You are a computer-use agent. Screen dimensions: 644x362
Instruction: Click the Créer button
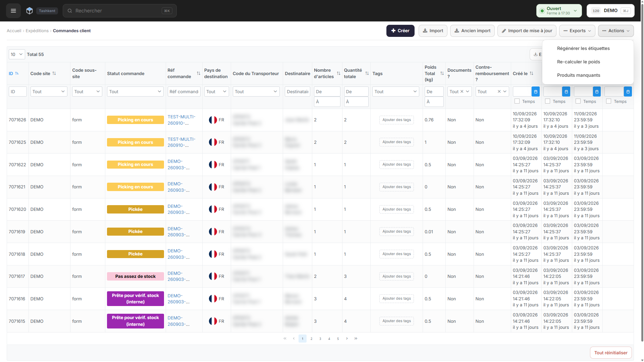coord(400,31)
